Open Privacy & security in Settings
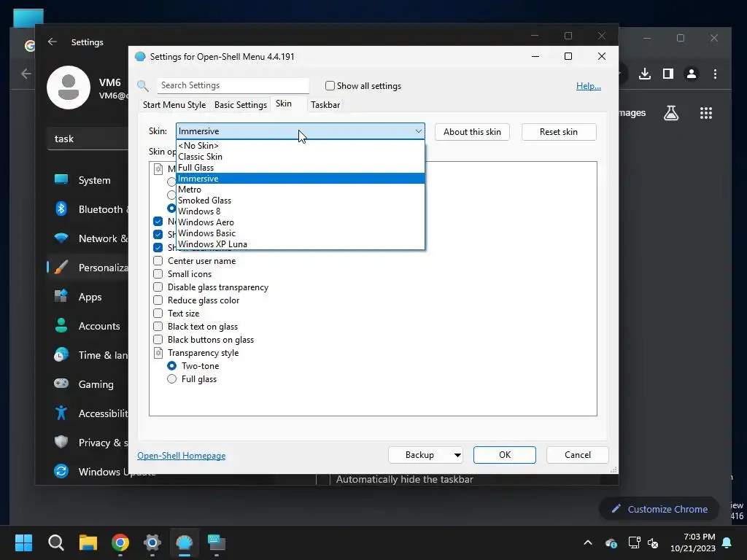Image resolution: width=747 pixels, height=560 pixels. [x=88, y=443]
